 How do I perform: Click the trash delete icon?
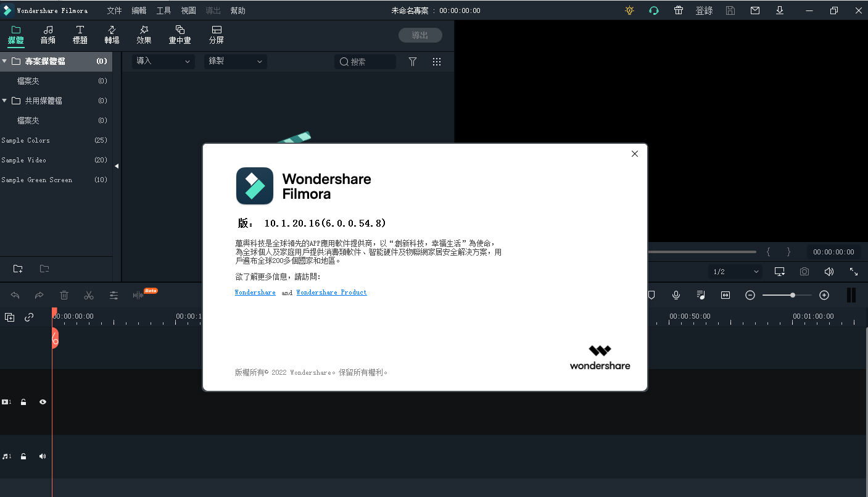(x=64, y=295)
